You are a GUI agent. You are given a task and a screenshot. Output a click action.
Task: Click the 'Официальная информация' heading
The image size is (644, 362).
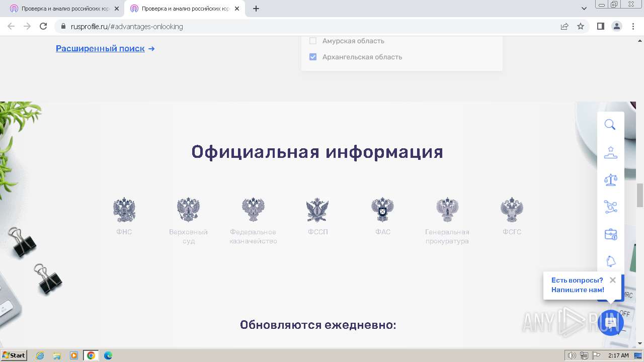[317, 152]
